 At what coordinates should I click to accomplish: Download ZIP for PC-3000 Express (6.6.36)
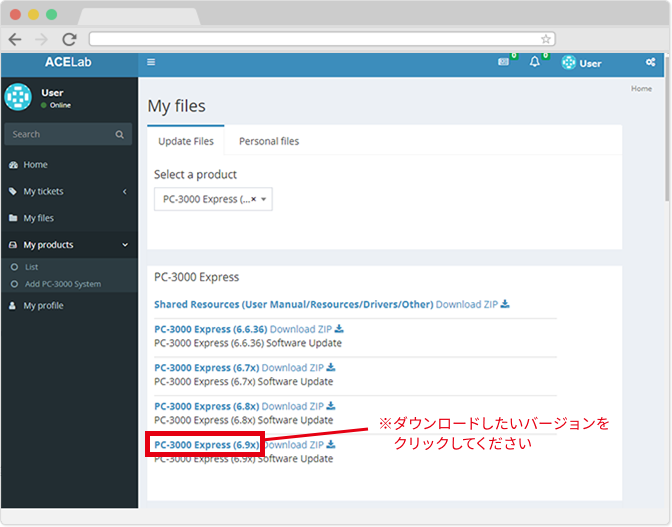click(301, 329)
